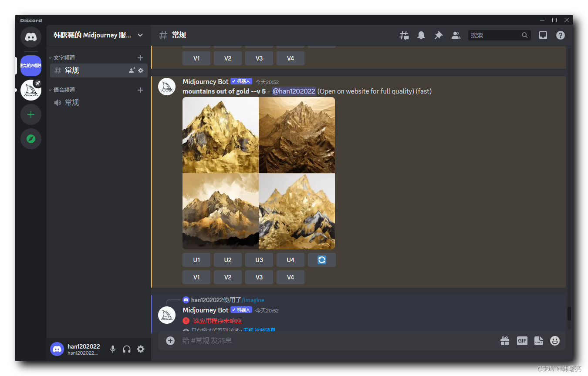This screenshot has height=376, width=588.
Task: Open the threads icon in header
Action: pos(404,35)
